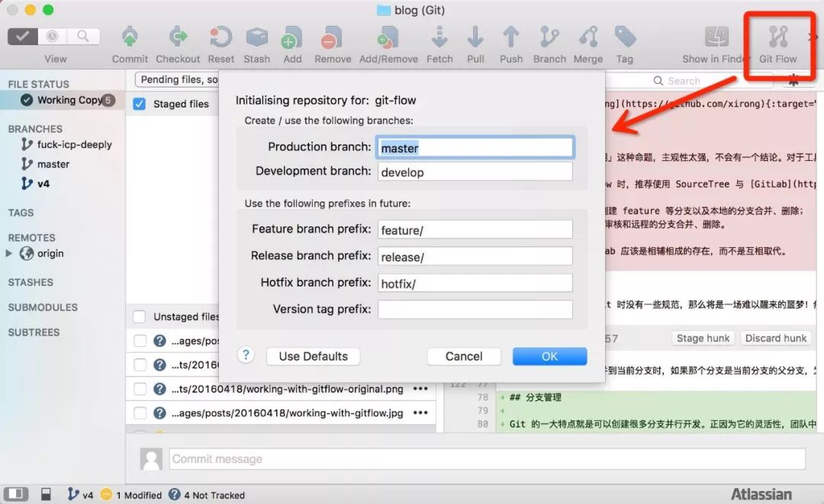824x504 pixels.
Task: Click the Release branch prefix field
Action: (475, 256)
